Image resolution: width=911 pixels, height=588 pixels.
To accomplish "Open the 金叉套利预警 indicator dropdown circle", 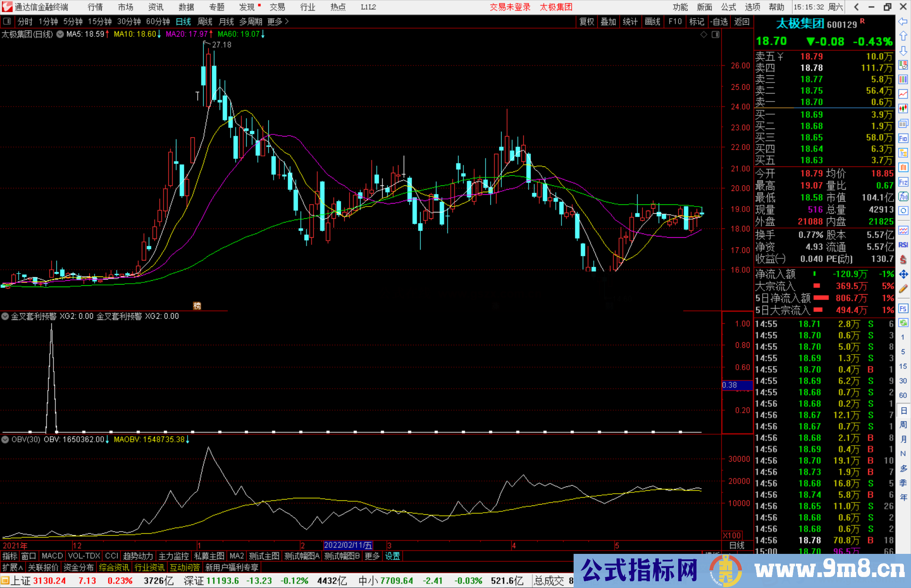I will click(x=5, y=316).
